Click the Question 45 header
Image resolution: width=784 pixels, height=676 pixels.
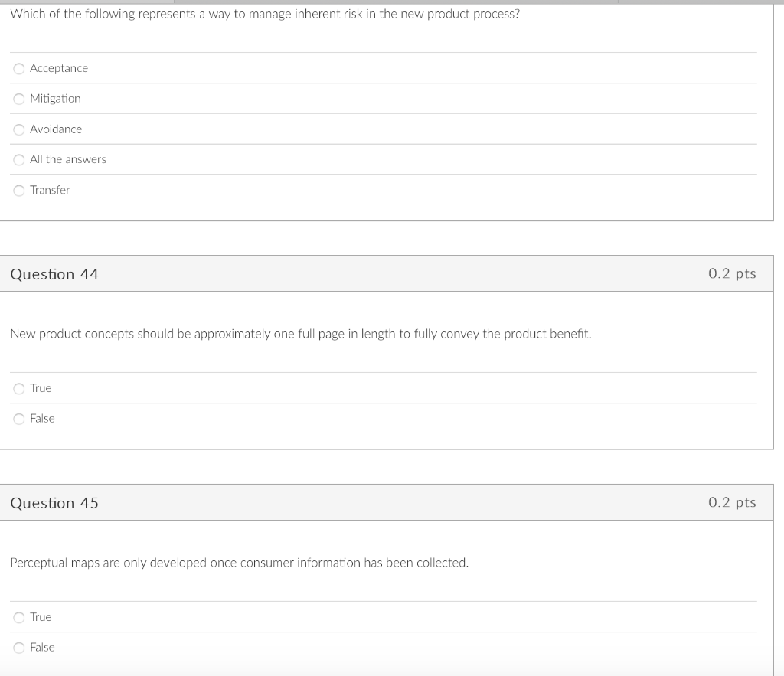54,502
